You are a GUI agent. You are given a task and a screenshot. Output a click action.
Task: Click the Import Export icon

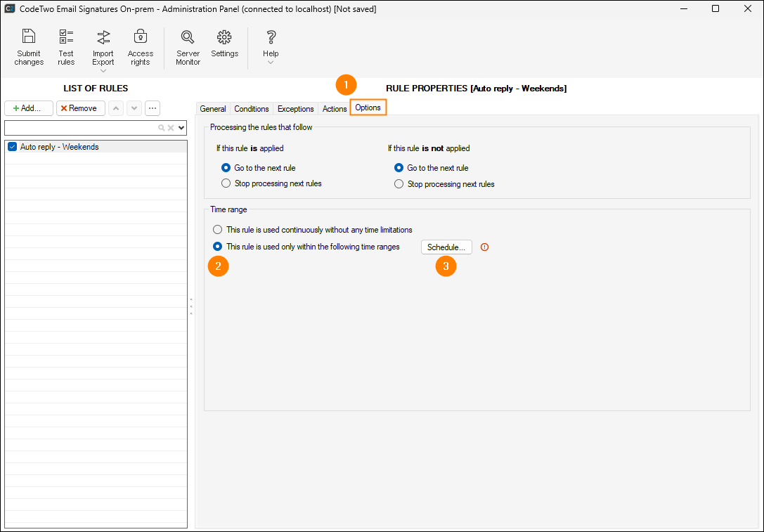point(103,37)
